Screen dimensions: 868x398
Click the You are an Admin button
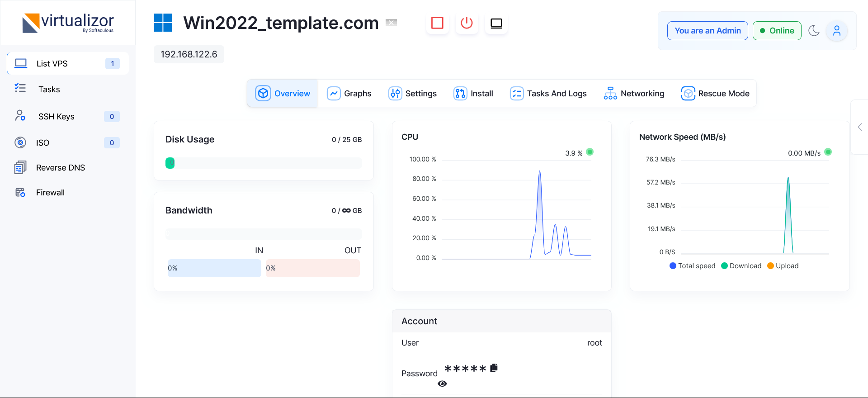tap(708, 31)
